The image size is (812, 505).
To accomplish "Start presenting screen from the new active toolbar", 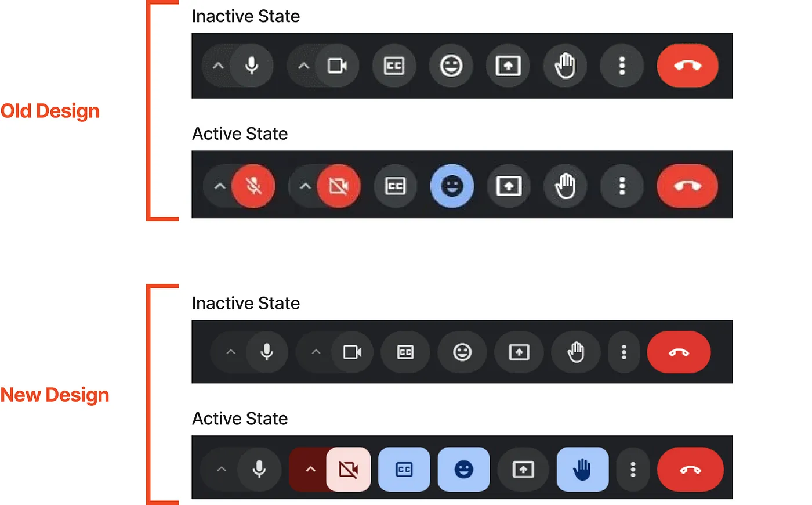I will click(523, 470).
